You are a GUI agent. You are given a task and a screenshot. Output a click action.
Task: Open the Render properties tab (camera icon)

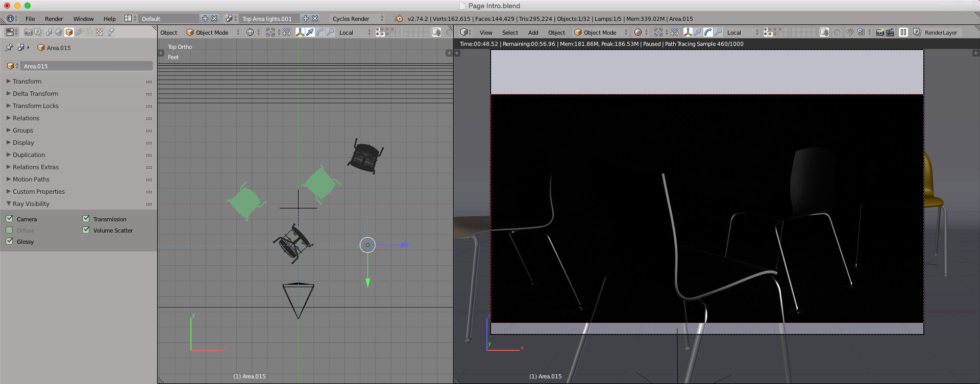point(28,32)
